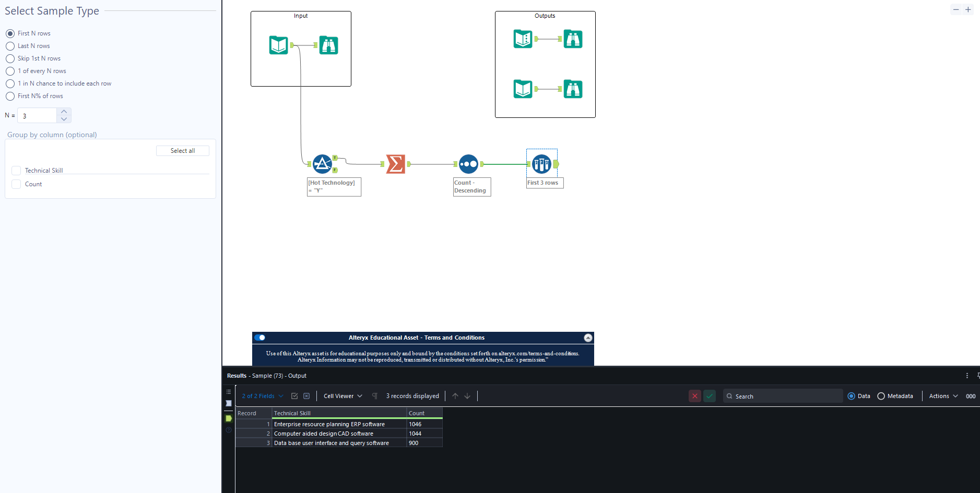Click the Record column header

coord(254,413)
